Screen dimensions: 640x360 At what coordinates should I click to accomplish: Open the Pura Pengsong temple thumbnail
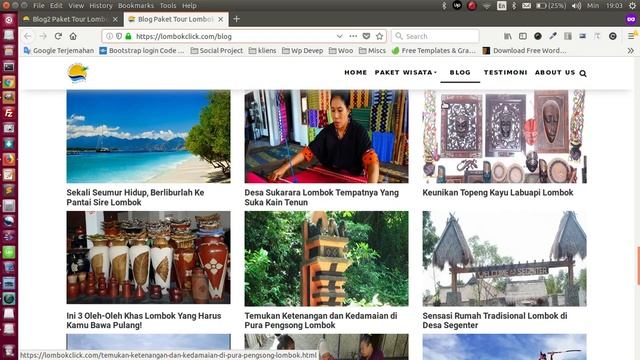(x=327, y=259)
